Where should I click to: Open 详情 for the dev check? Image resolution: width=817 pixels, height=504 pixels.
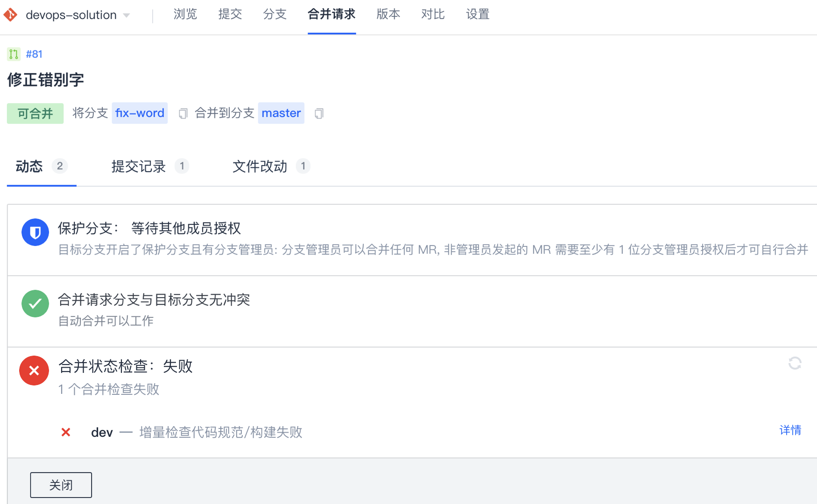[x=790, y=430]
